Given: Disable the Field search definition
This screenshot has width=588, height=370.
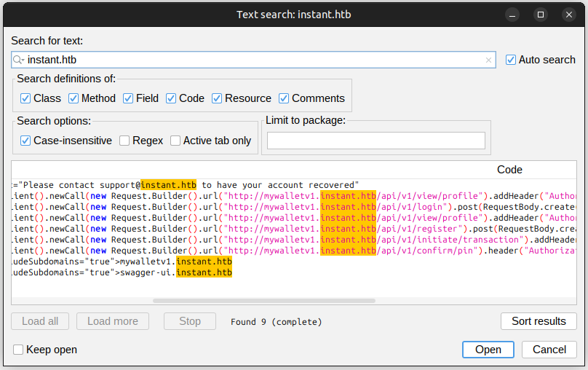Looking at the screenshot, I should tap(128, 98).
